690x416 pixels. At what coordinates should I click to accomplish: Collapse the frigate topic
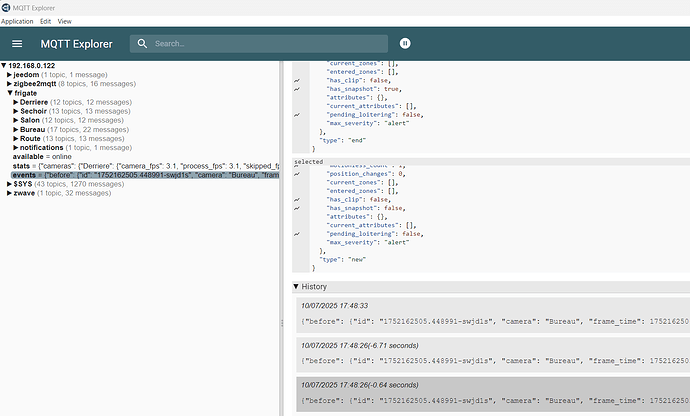(10, 93)
